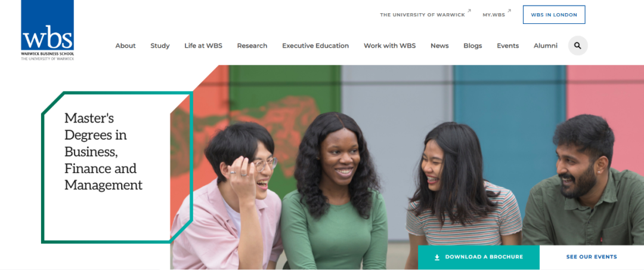Go to Events in the navigation
This screenshot has width=644, height=270.
point(507,45)
